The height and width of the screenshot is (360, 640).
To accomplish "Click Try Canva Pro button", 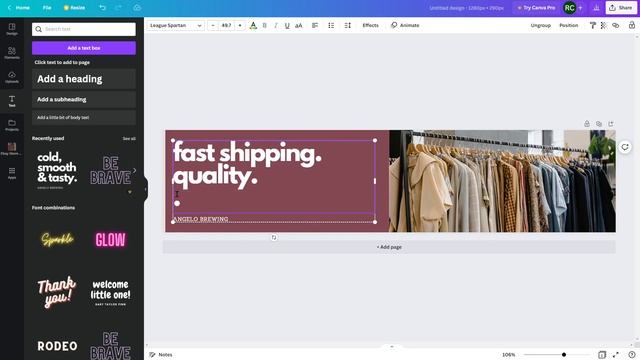I will pyautogui.click(x=536, y=8).
